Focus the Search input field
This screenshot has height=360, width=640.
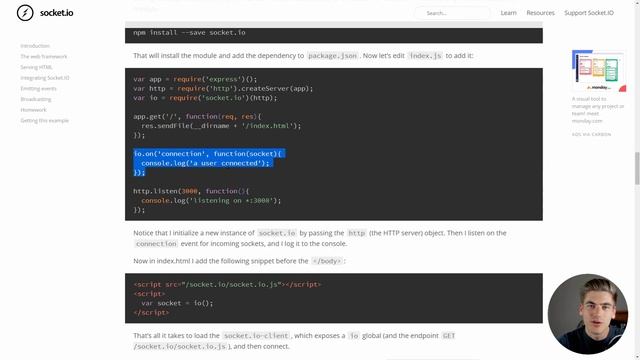pos(452,13)
